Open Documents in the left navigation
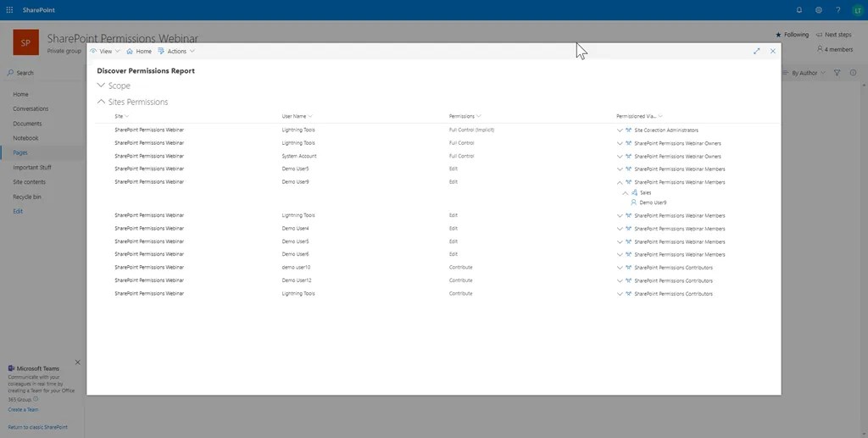This screenshot has width=868, height=438. 27,124
